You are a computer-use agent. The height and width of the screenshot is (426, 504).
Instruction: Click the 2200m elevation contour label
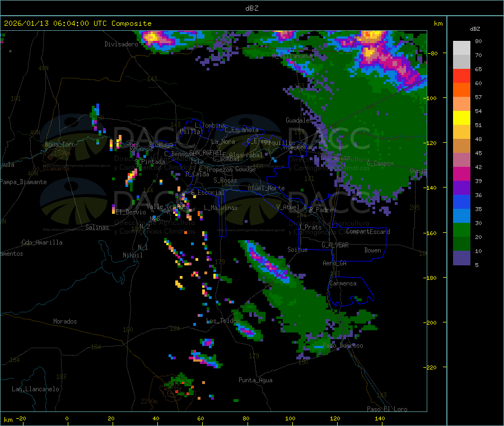[x=149, y=401]
